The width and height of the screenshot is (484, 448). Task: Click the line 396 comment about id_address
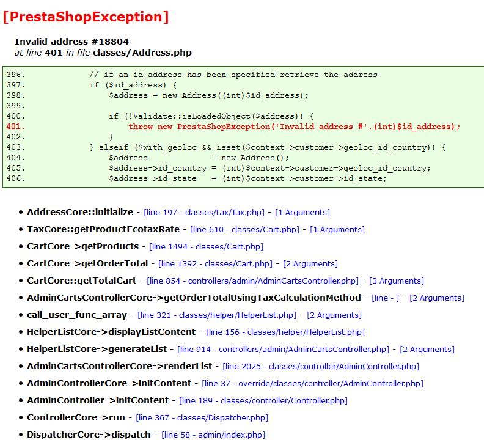(x=233, y=75)
